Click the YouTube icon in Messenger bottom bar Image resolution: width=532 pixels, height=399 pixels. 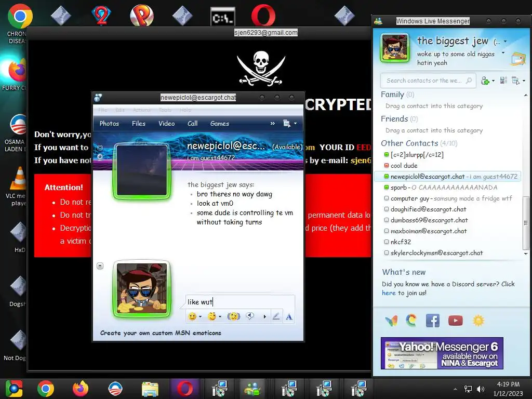pos(455,321)
